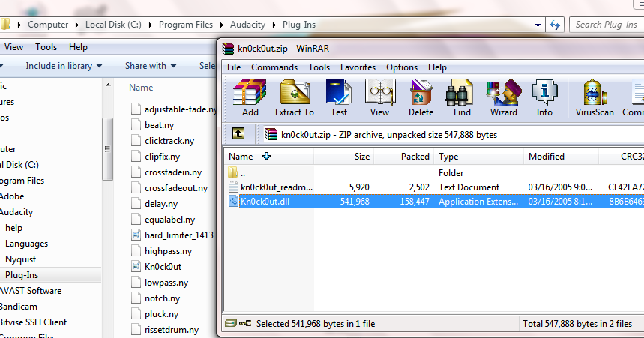This screenshot has width=644, height=338.
Task: Sort WinRAR list by Size column
Action: [x=344, y=157]
